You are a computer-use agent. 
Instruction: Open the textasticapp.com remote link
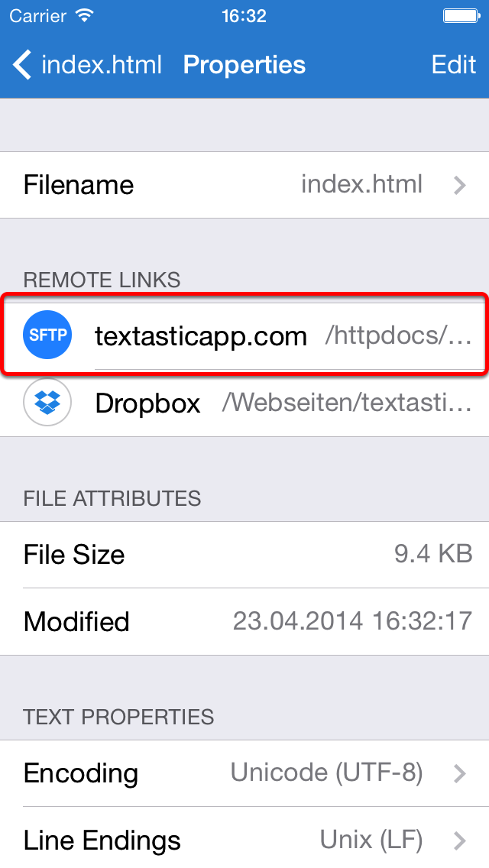pyautogui.click(x=244, y=335)
